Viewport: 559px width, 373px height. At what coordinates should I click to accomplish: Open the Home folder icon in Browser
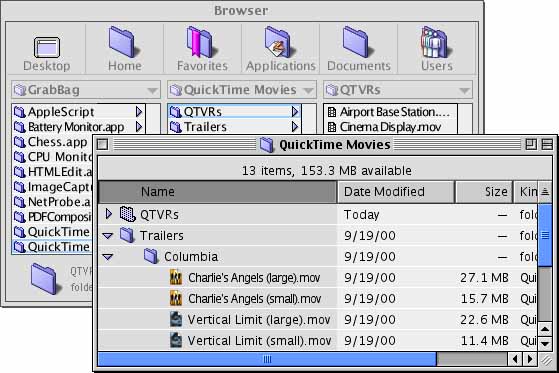[x=124, y=49]
